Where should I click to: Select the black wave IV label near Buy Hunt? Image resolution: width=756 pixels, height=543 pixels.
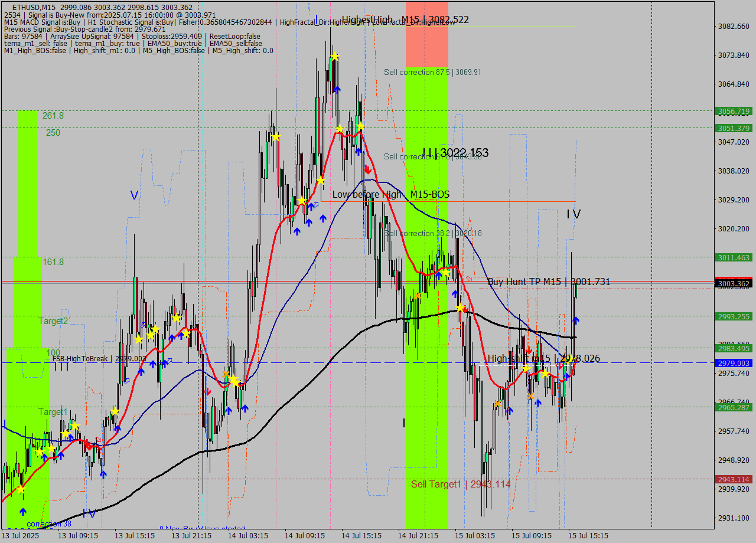click(x=573, y=214)
